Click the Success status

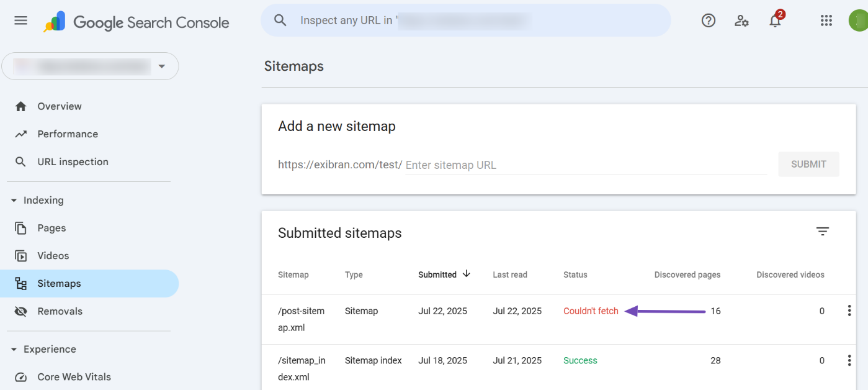[x=580, y=361]
